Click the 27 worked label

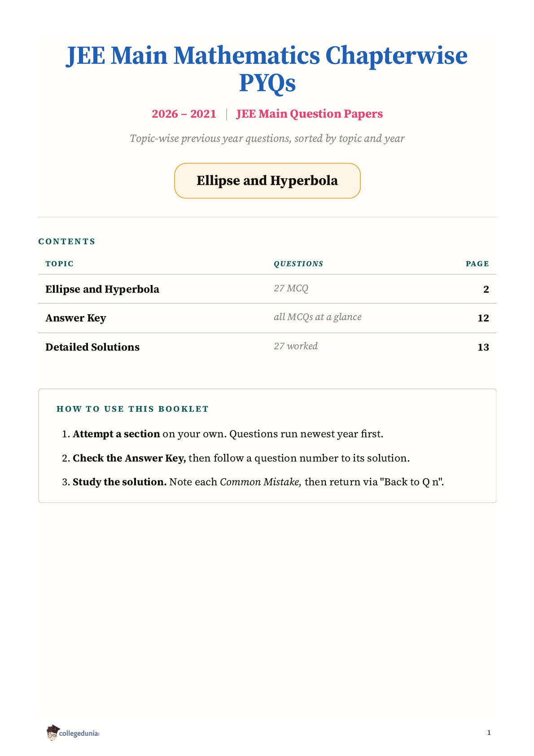coord(296,346)
